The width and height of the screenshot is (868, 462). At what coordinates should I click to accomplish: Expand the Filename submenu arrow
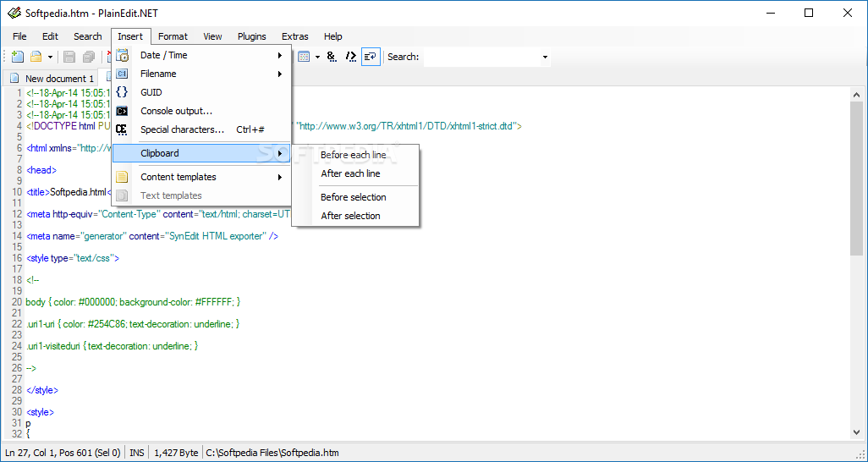pos(280,74)
